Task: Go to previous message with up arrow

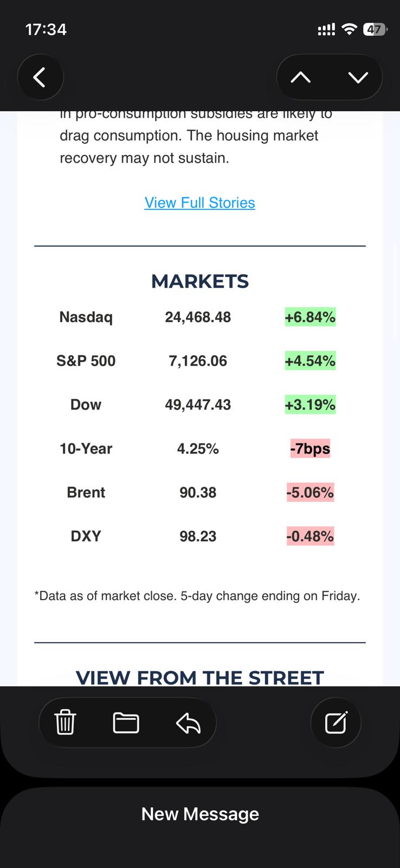Action: tap(301, 78)
